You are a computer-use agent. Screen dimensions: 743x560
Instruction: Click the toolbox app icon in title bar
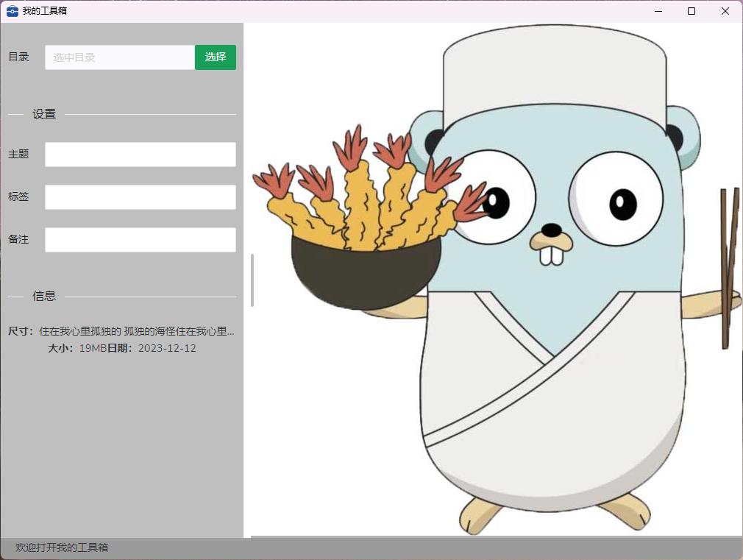click(13, 11)
